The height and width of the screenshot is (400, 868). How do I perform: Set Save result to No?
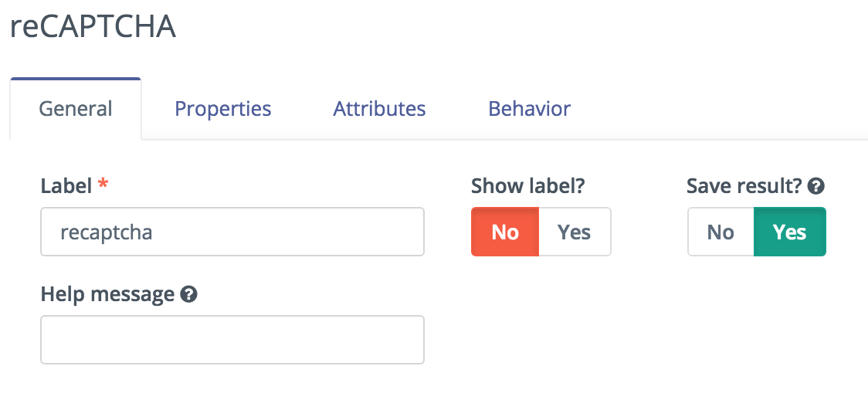[721, 232]
